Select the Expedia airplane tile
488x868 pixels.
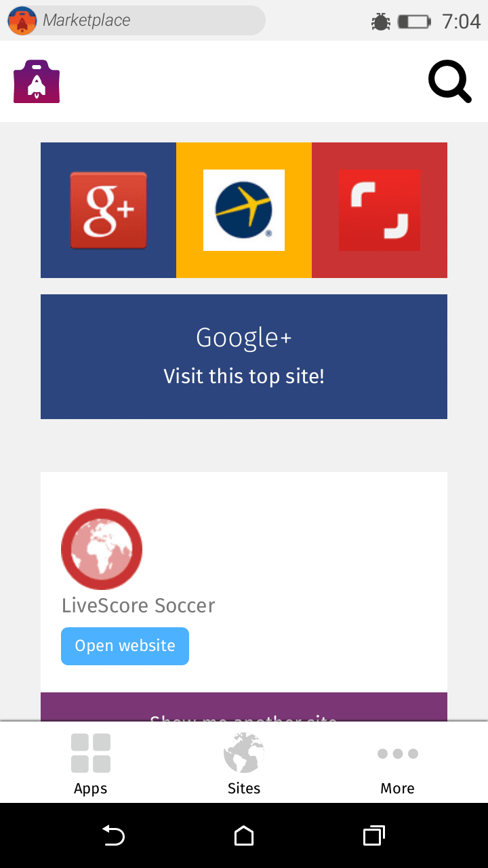click(244, 210)
